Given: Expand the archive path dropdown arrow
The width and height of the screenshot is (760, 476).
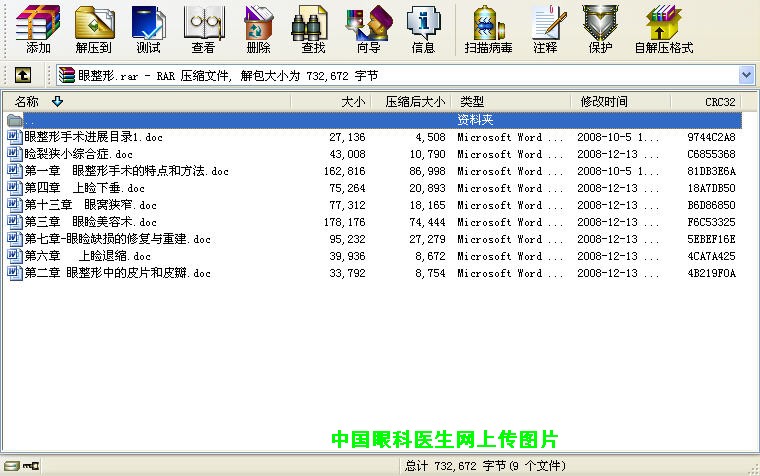Looking at the screenshot, I should click(x=746, y=75).
